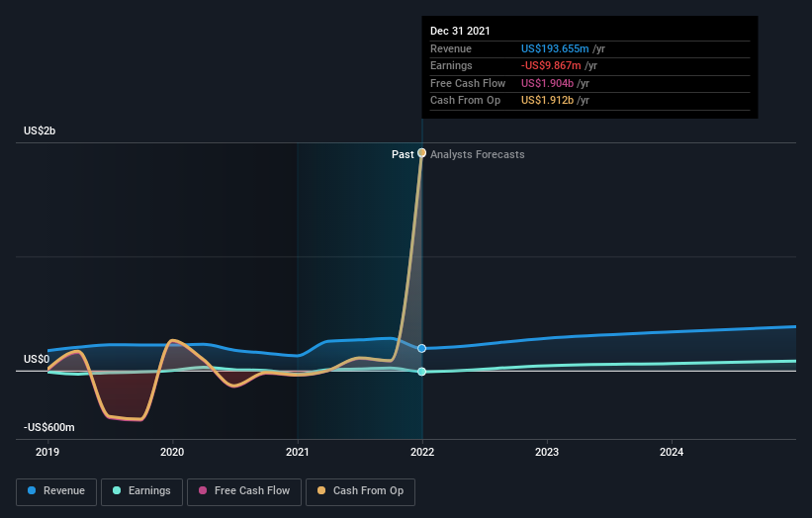Click the Analysts Forecasts label

coord(477,154)
